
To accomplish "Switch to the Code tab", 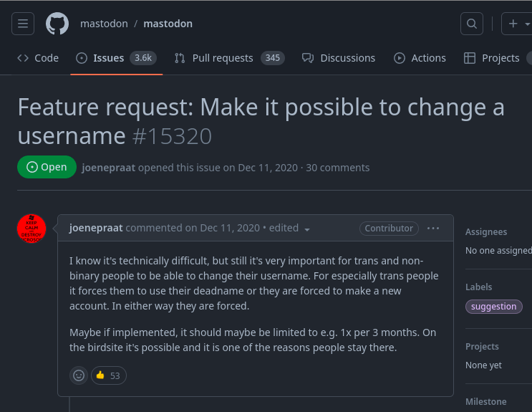I will [x=38, y=58].
